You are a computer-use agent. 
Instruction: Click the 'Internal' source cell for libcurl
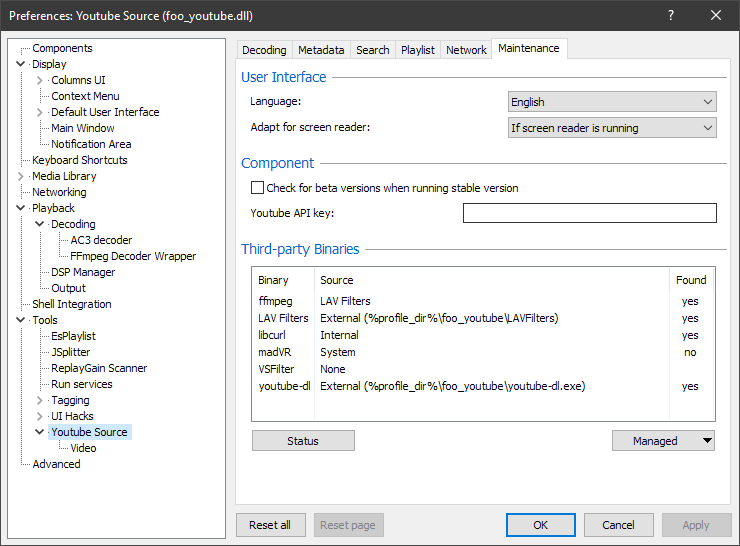[339, 335]
